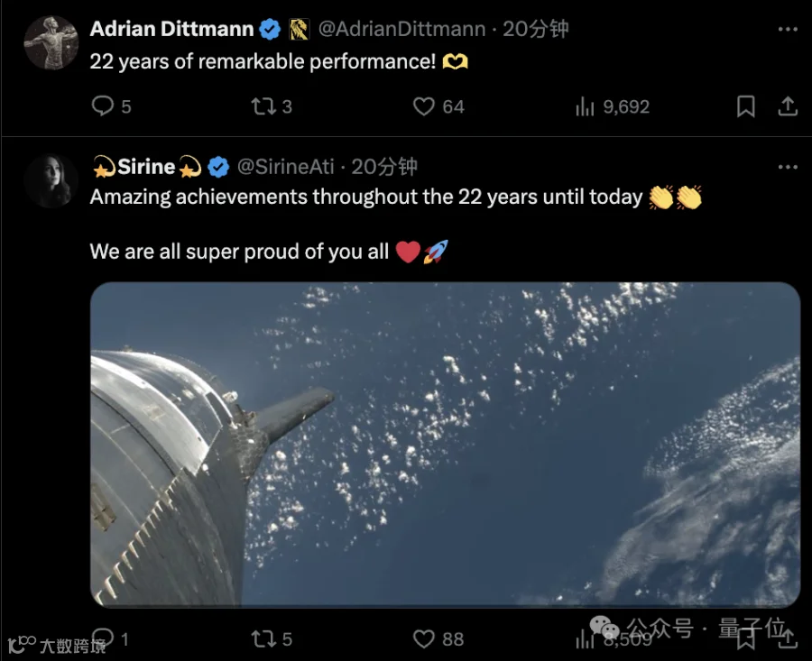This screenshot has height=661, width=812.
Task: Open Adrian Dittmann's profile avatar
Action: (x=51, y=42)
